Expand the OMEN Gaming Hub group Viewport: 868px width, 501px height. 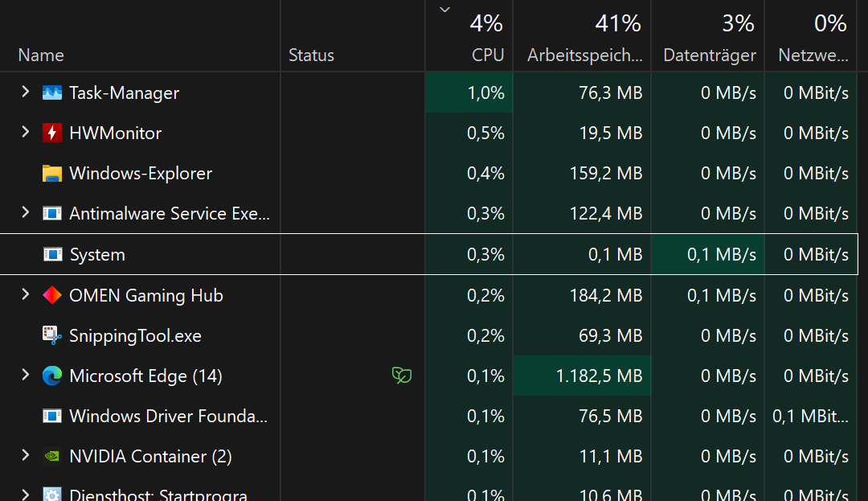pyautogui.click(x=25, y=295)
